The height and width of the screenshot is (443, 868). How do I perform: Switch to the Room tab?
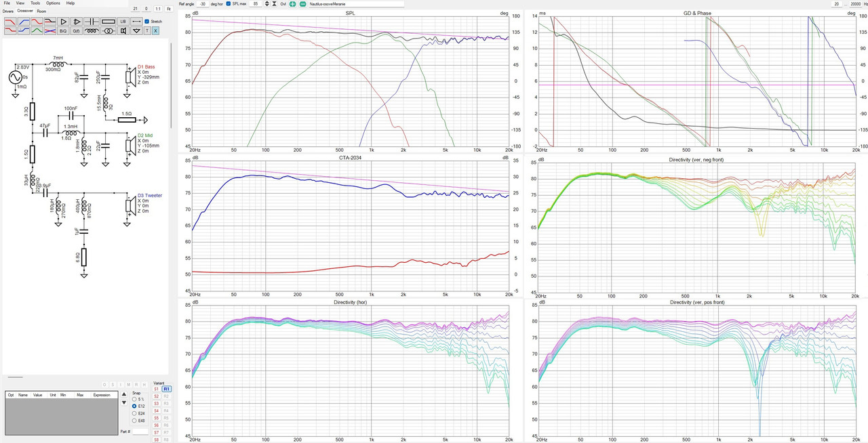pos(41,11)
